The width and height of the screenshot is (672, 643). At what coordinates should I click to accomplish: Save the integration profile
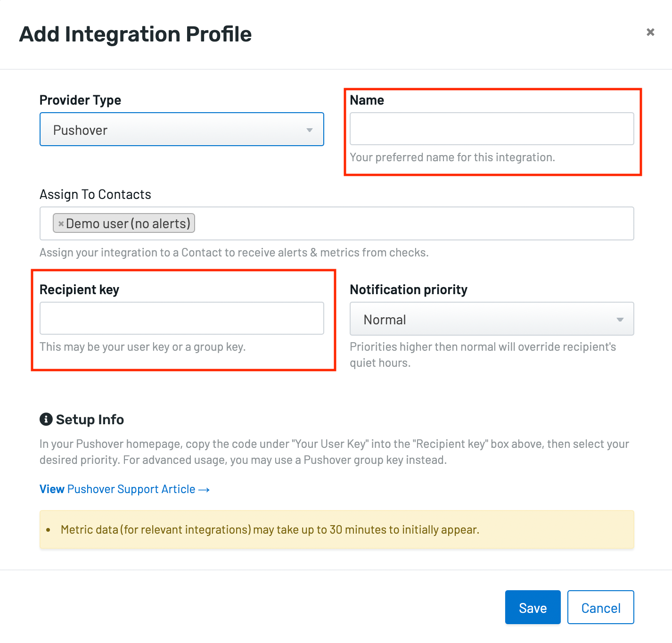tap(533, 607)
